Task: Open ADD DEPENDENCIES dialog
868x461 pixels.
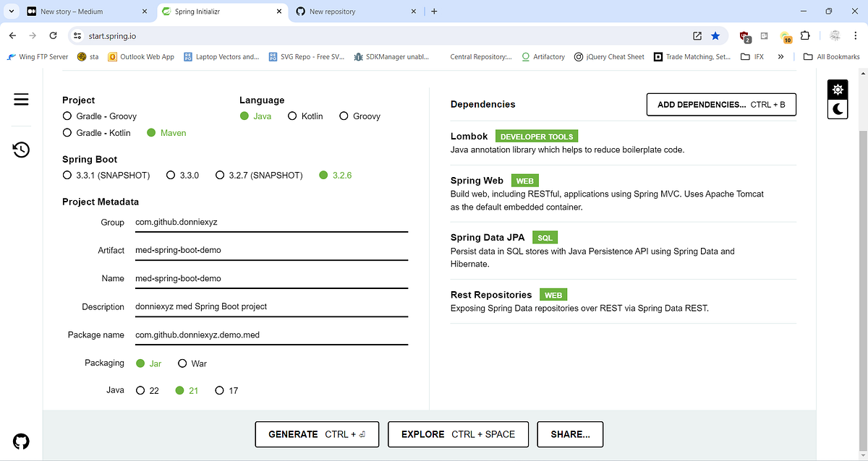Action: pos(720,104)
